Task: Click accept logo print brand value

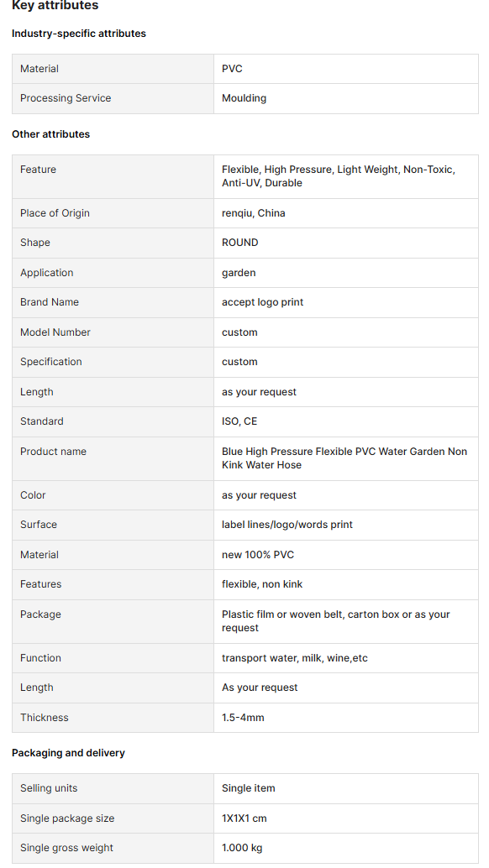Action: pos(262,302)
